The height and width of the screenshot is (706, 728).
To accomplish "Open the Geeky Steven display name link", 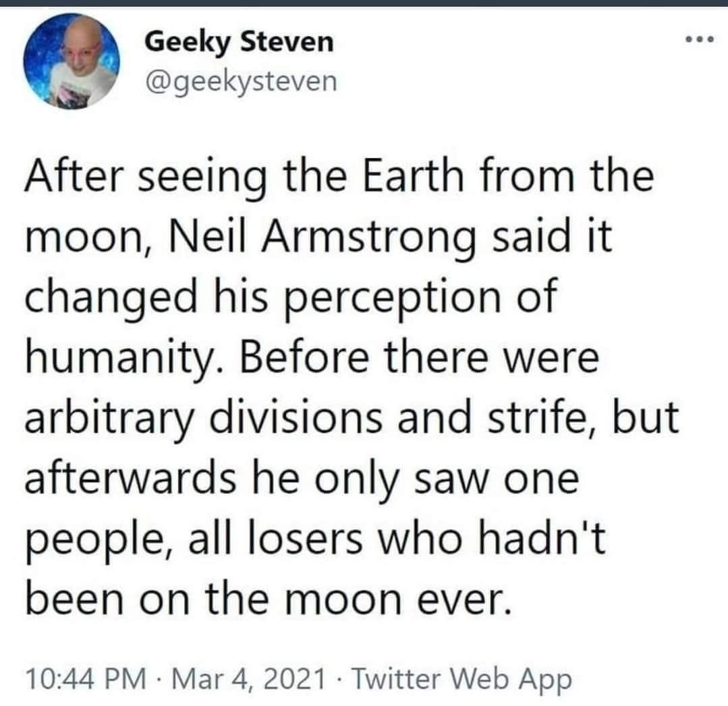I will [240, 43].
